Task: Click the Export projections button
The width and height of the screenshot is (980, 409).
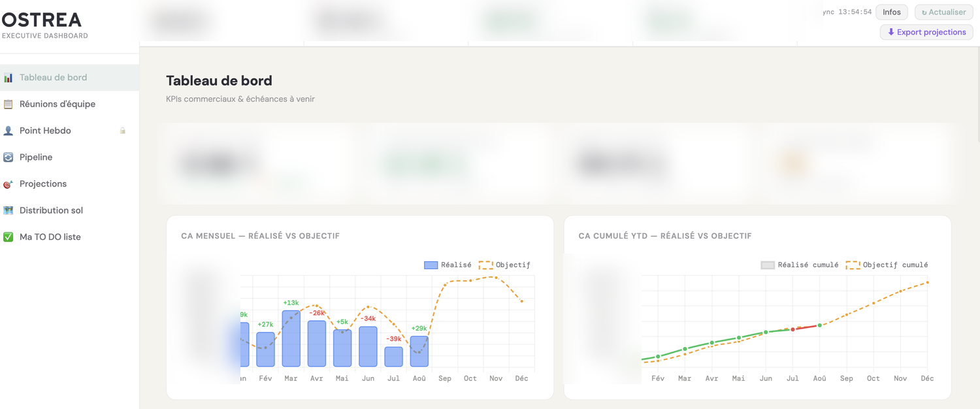Action: pyautogui.click(x=926, y=32)
